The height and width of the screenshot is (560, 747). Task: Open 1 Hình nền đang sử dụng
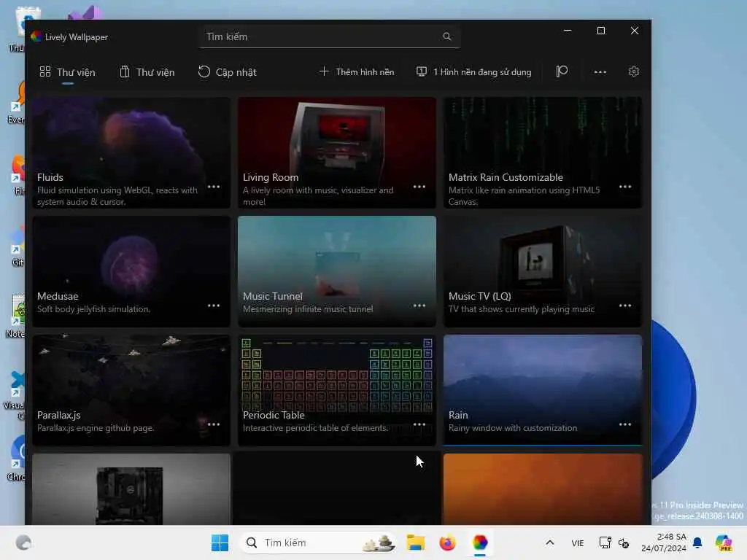(473, 72)
